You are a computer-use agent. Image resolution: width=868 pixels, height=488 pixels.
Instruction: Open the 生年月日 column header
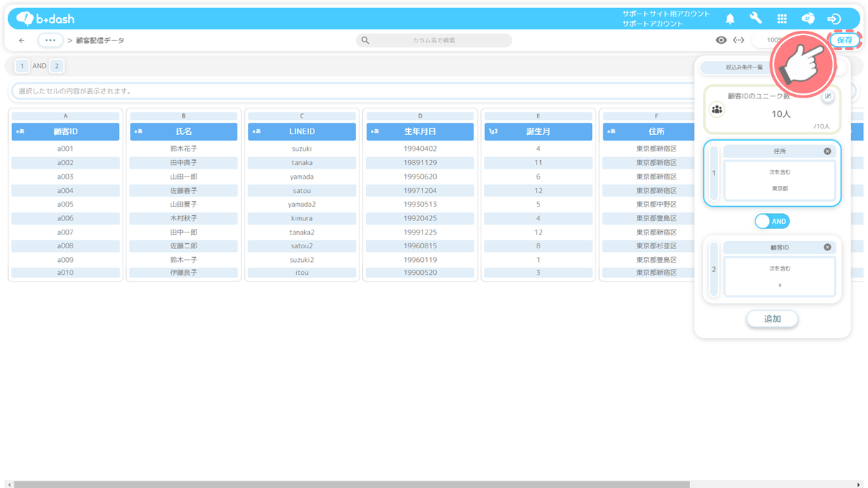point(420,131)
